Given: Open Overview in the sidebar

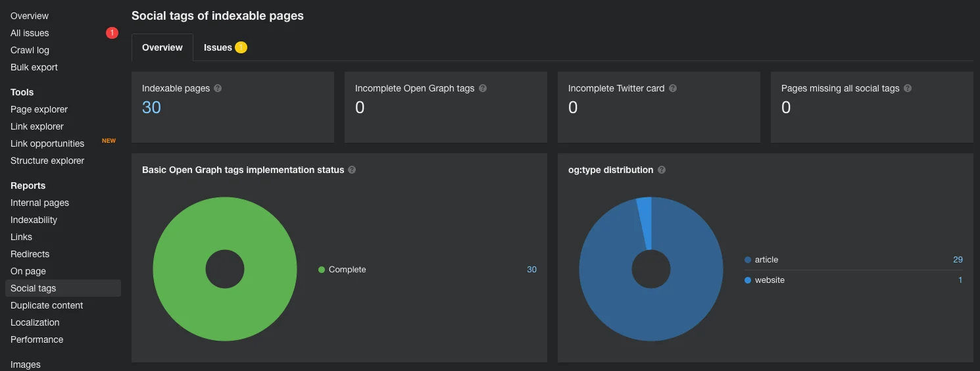Looking at the screenshot, I should pos(30,16).
